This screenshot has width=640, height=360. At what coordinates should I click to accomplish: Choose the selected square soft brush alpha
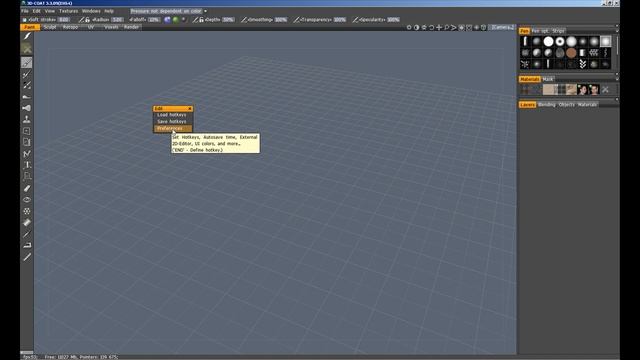(x=606, y=41)
